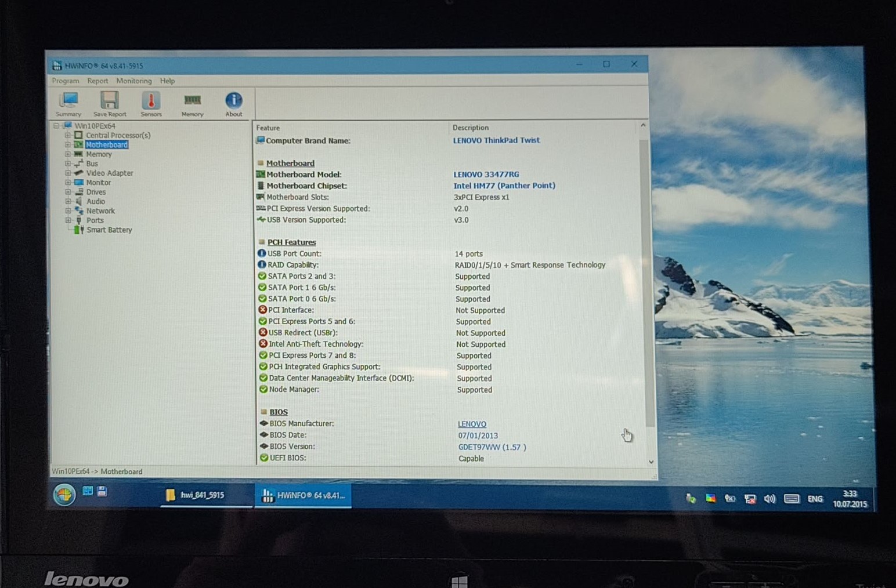
Task: Expand the Drives tree node
Action: [x=68, y=192]
